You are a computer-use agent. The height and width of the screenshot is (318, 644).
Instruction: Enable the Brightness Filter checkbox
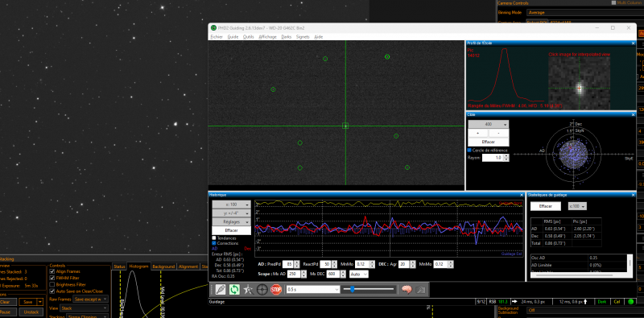(x=52, y=284)
